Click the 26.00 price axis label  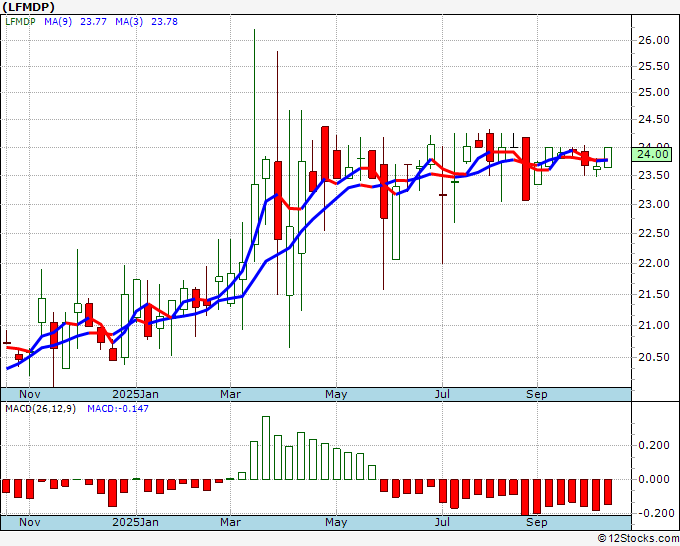pyautogui.click(x=654, y=40)
